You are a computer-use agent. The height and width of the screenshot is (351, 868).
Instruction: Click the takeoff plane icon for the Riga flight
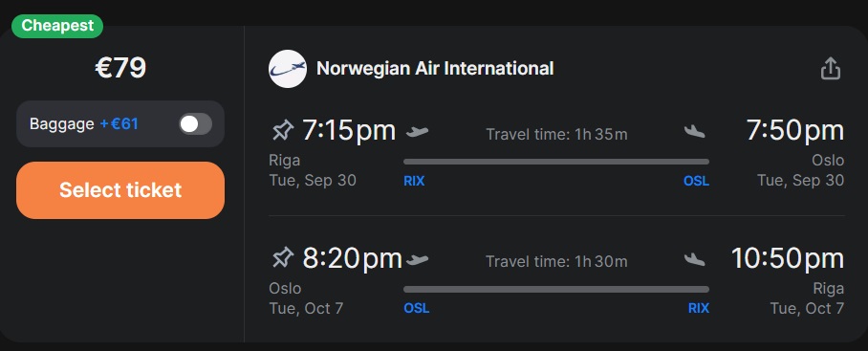[x=418, y=132]
